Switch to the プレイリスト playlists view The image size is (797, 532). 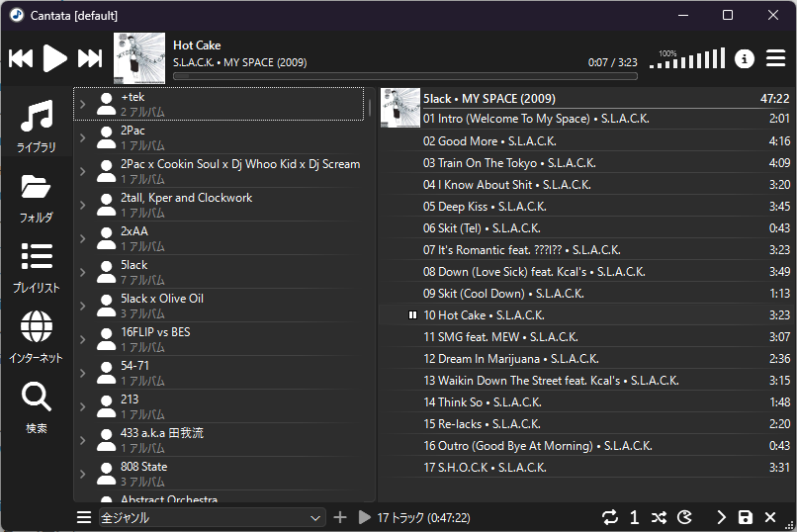pos(36,268)
